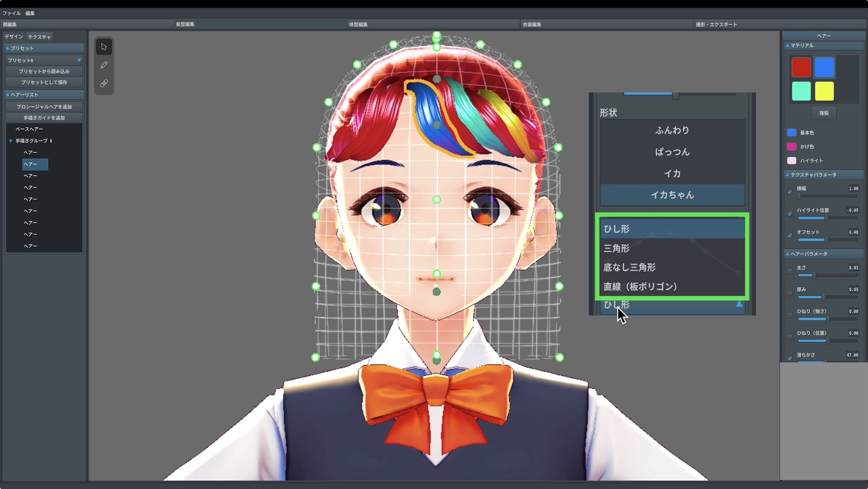
Task: Open the 基本色 base color swatch
Action: pos(791,133)
